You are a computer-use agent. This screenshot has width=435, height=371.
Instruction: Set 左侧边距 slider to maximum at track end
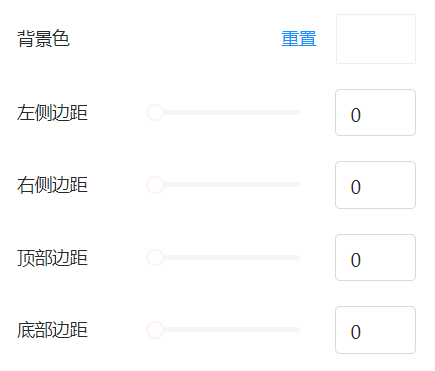(x=299, y=113)
